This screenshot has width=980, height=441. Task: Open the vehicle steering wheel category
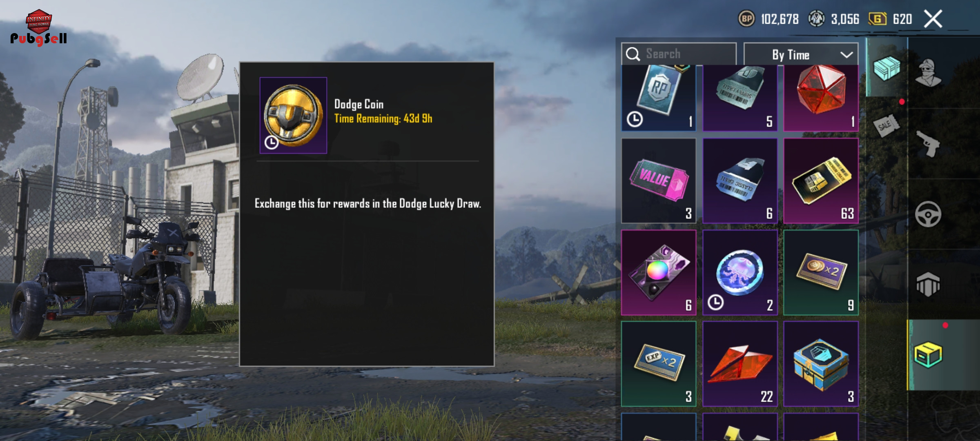click(928, 214)
